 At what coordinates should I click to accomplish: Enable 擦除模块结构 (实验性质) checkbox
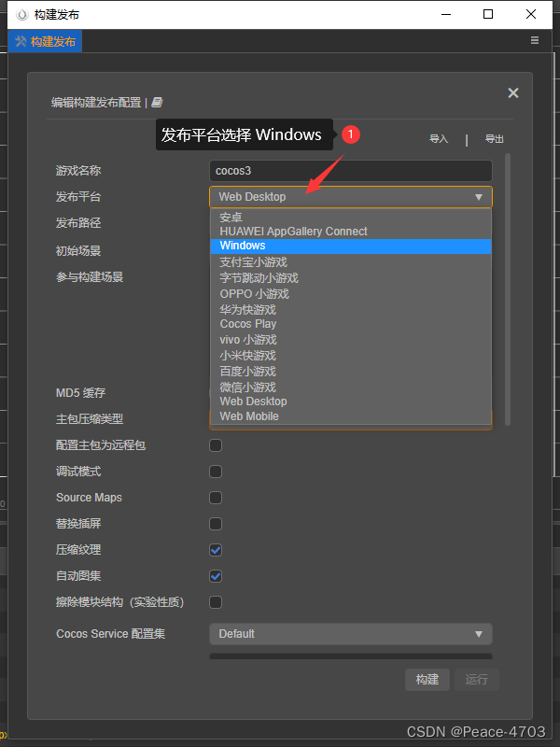tap(216, 602)
